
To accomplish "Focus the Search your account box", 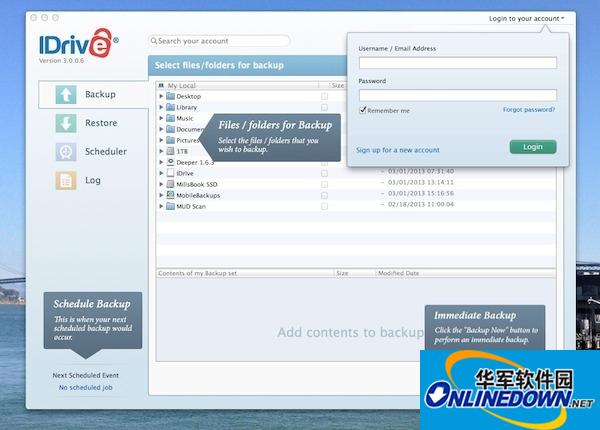I will 219,41.
